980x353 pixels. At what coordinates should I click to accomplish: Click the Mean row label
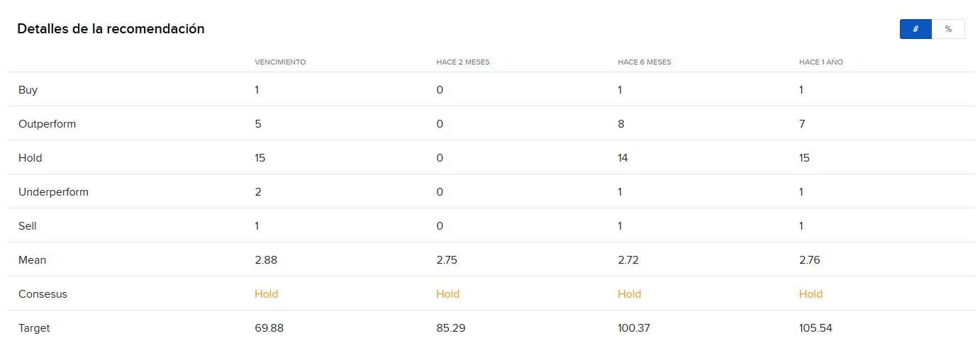pyautogui.click(x=32, y=260)
